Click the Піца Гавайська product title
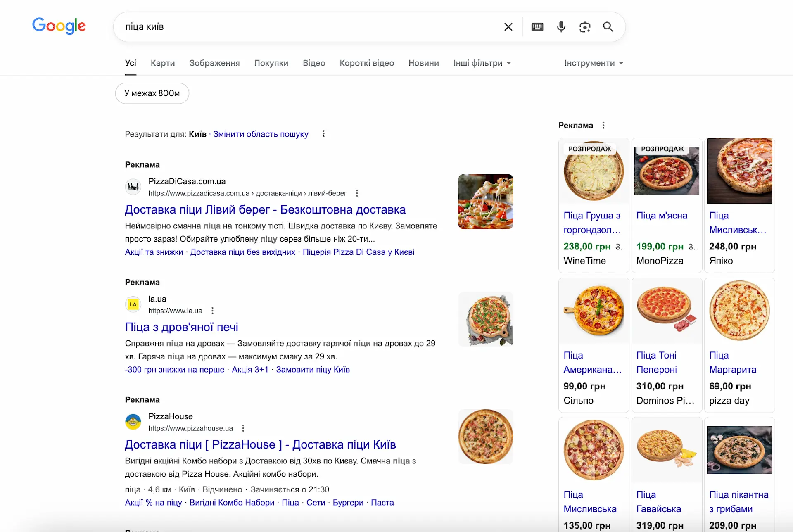The width and height of the screenshot is (793, 532). (x=659, y=502)
